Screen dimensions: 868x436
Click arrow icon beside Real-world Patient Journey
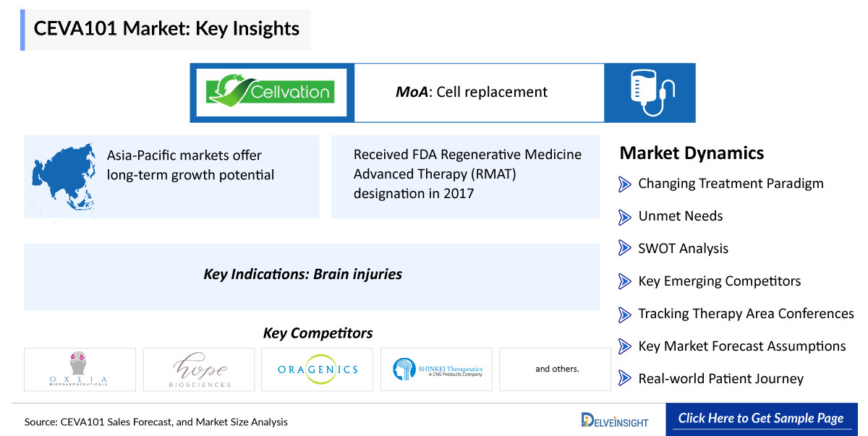pyautogui.click(x=625, y=379)
